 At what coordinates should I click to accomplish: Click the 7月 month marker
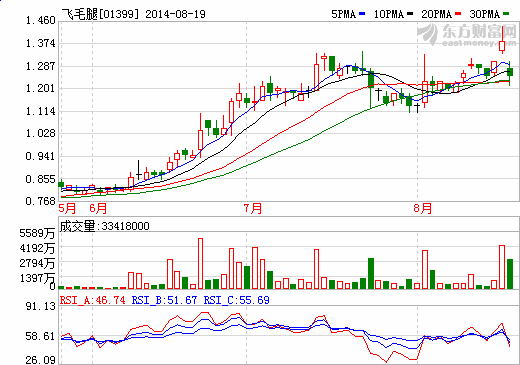[252, 209]
